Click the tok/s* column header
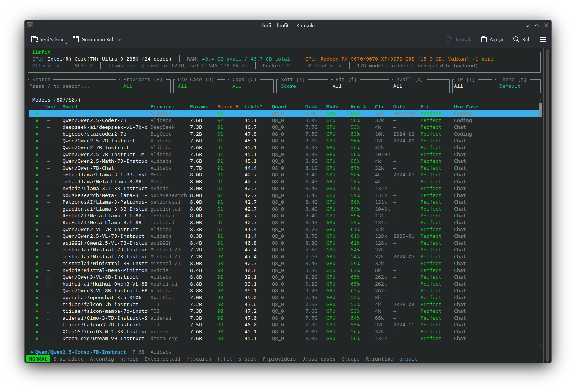 (253, 107)
